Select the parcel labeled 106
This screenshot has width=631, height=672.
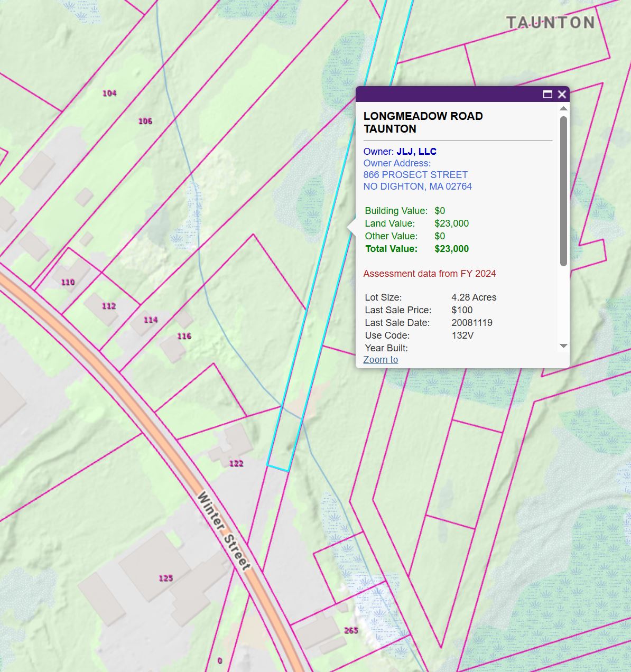click(145, 122)
